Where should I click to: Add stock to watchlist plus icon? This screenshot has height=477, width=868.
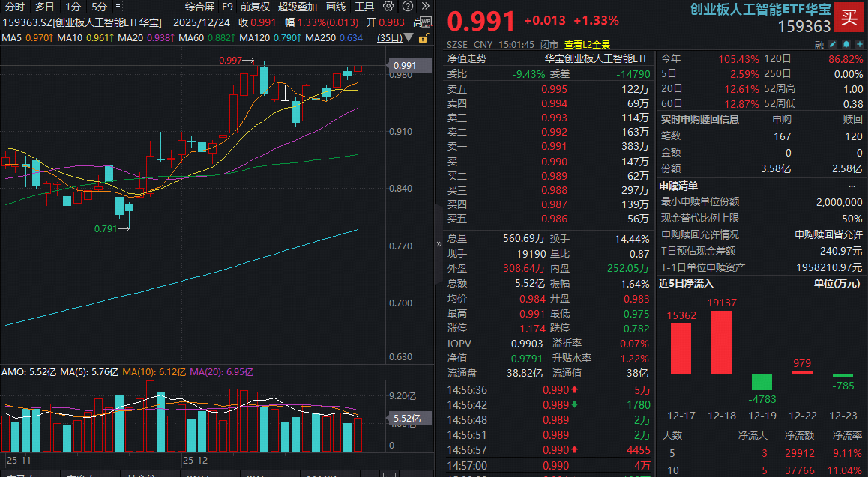click(x=859, y=44)
